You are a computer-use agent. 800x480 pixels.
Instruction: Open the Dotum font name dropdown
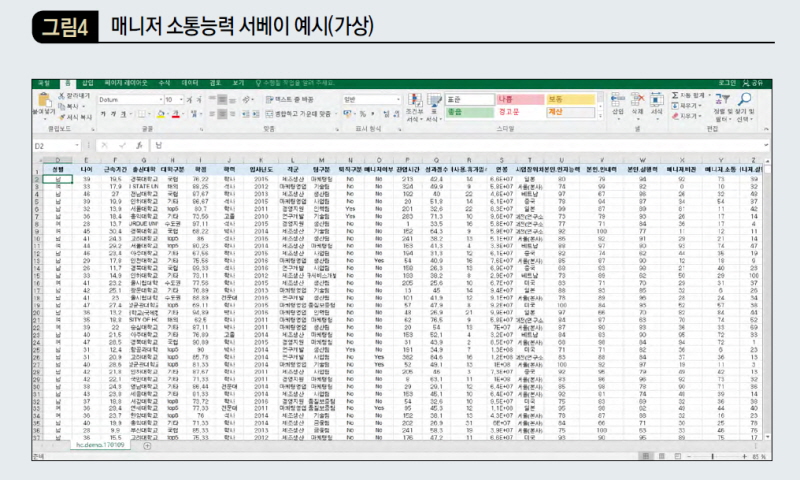(161, 99)
